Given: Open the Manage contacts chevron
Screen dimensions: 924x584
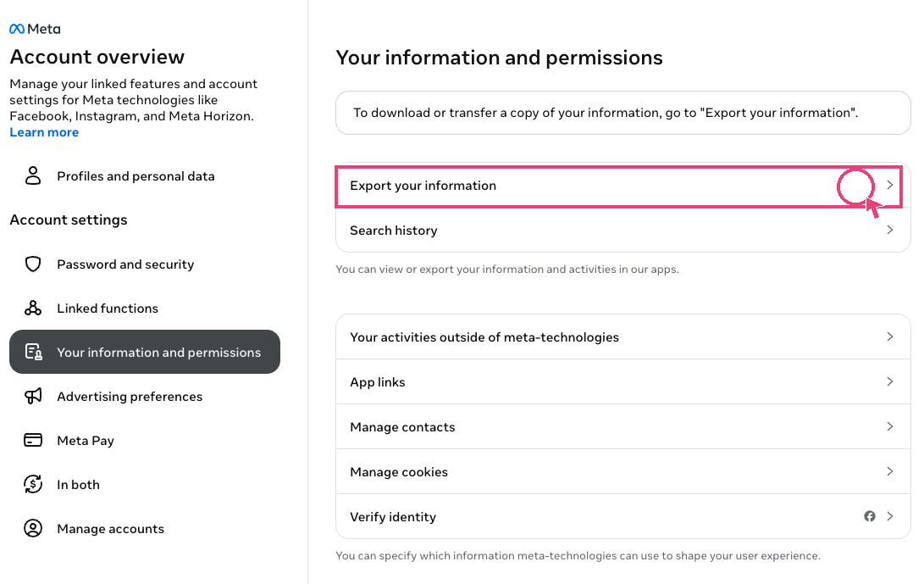Looking at the screenshot, I should click(890, 426).
